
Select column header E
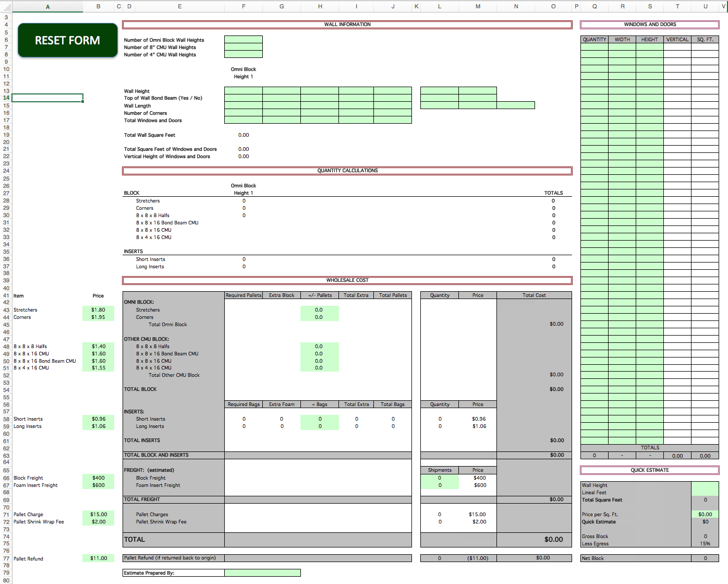click(x=180, y=7)
